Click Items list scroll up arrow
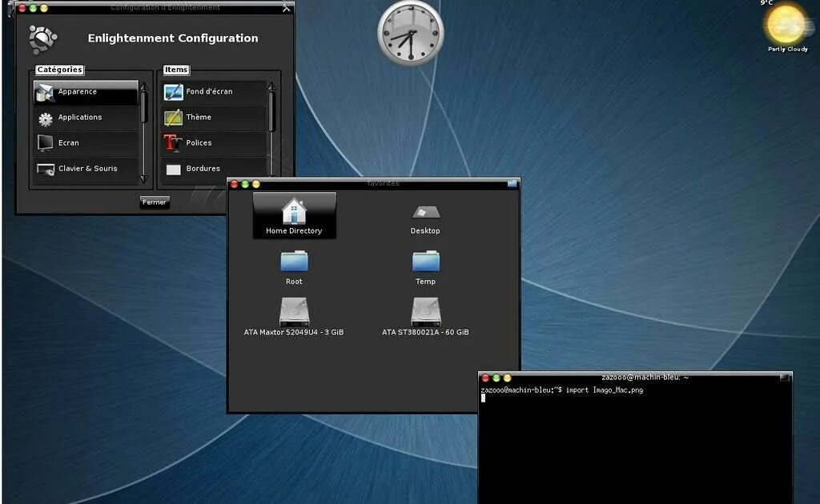 coord(271,86)
